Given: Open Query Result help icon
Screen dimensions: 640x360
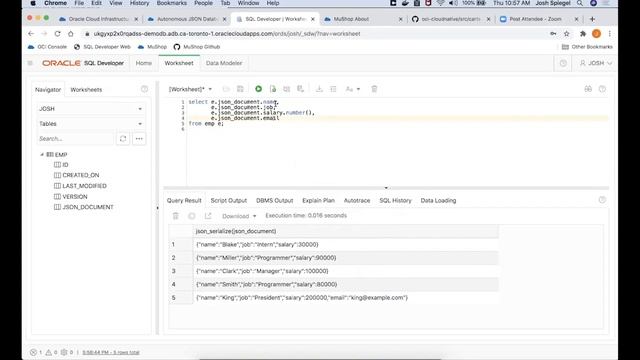Looking at the screenshot, I should [602, 200].
